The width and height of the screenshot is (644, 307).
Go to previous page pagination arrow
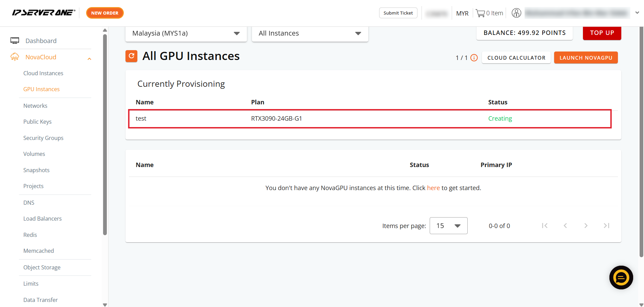(565, 226)
